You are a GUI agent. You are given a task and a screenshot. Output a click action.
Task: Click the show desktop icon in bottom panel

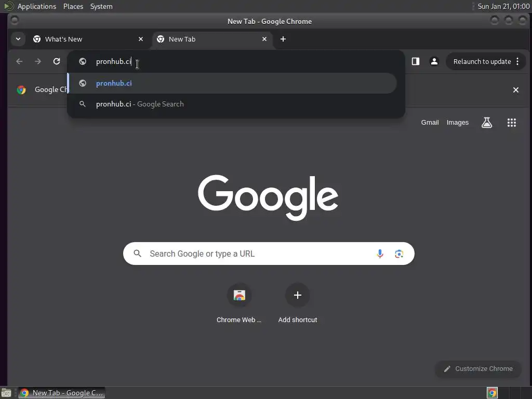click(6, 393)
